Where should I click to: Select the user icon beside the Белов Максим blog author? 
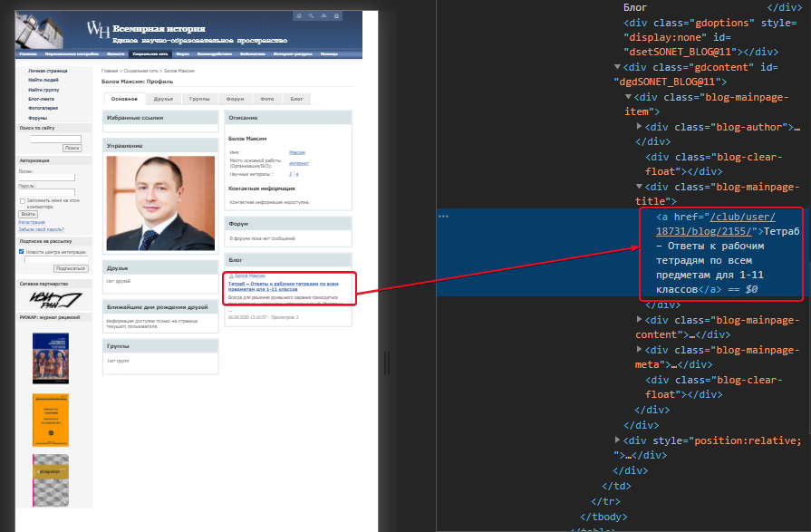[231, 276]
